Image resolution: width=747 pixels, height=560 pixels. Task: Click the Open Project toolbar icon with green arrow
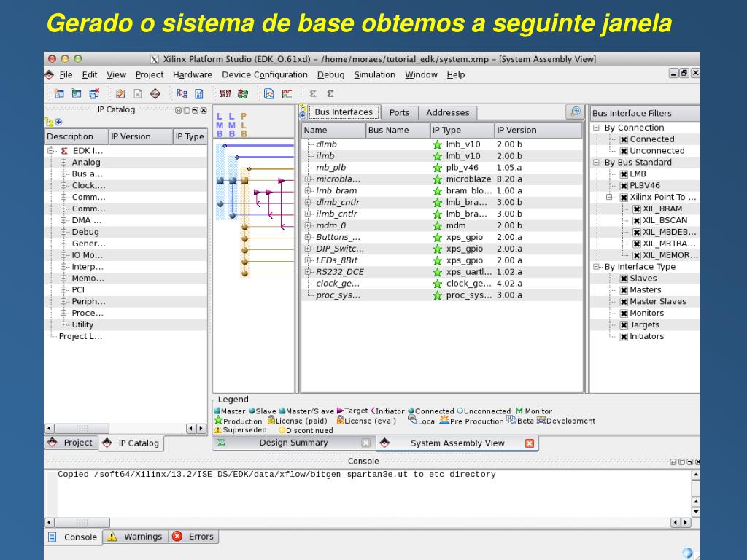(76, 94)
